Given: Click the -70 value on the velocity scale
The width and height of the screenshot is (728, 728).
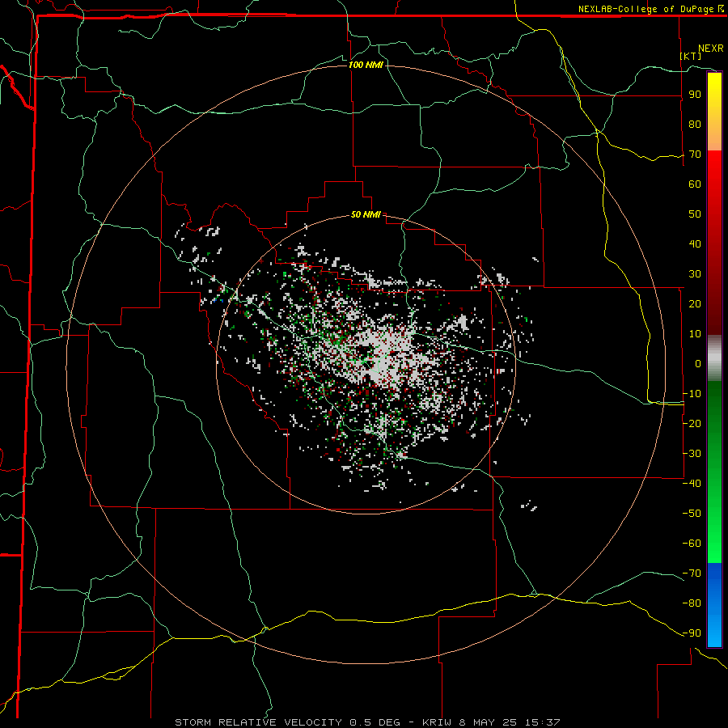Looking at the screenshot, I should [x=692, y=574].
